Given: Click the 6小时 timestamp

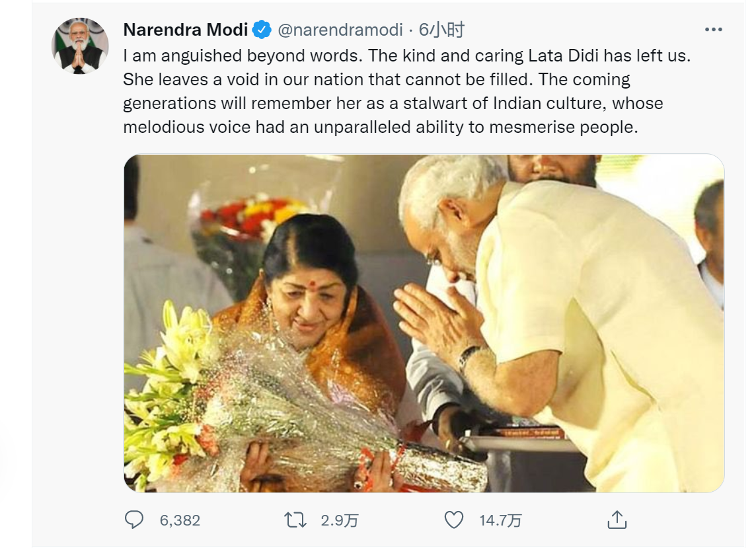Looking at the screenshot, I should coord(441,30).
